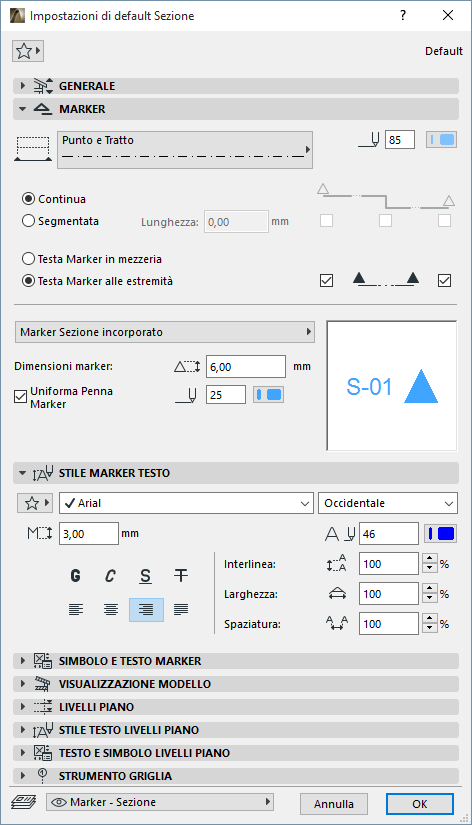Click the Annulla button
The height and width of the screenshot is (825, 472).
(334, 804)
